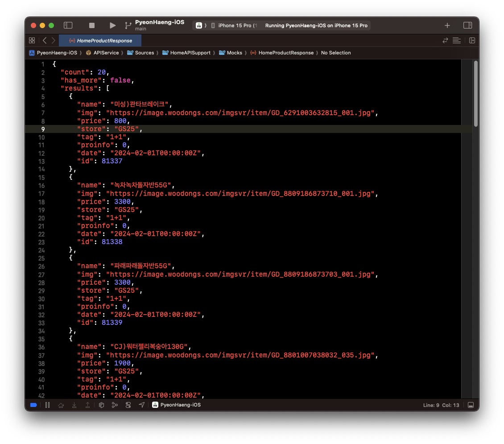The height and width of the screenshot is (444, 504).
Task: Open environment overrides
Action: (x=128, y=405)
